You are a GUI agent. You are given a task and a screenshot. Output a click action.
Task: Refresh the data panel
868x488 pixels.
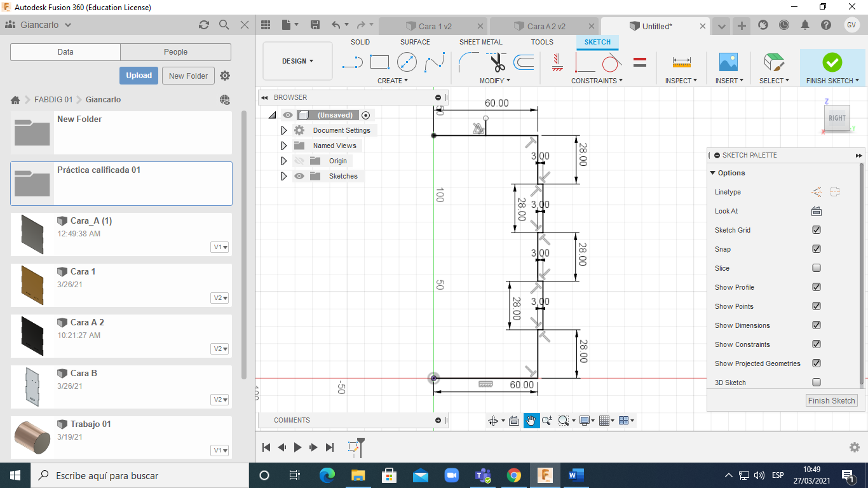[x=204, y=25]
